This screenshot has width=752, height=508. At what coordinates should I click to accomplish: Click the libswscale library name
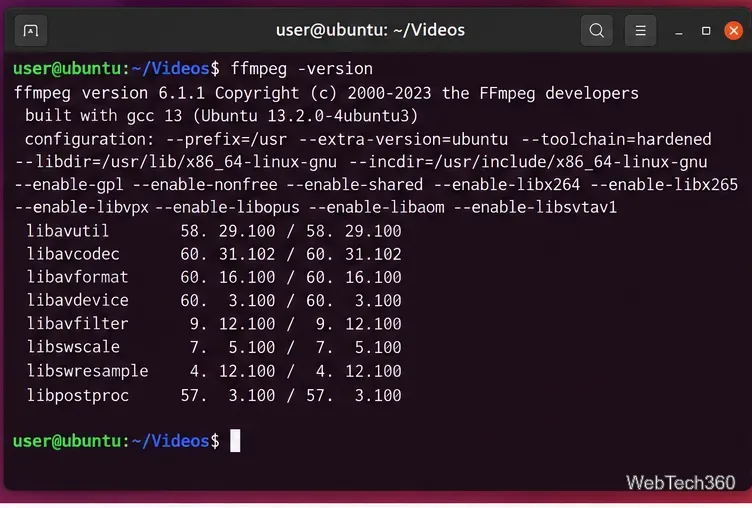(x=73, y=347)
